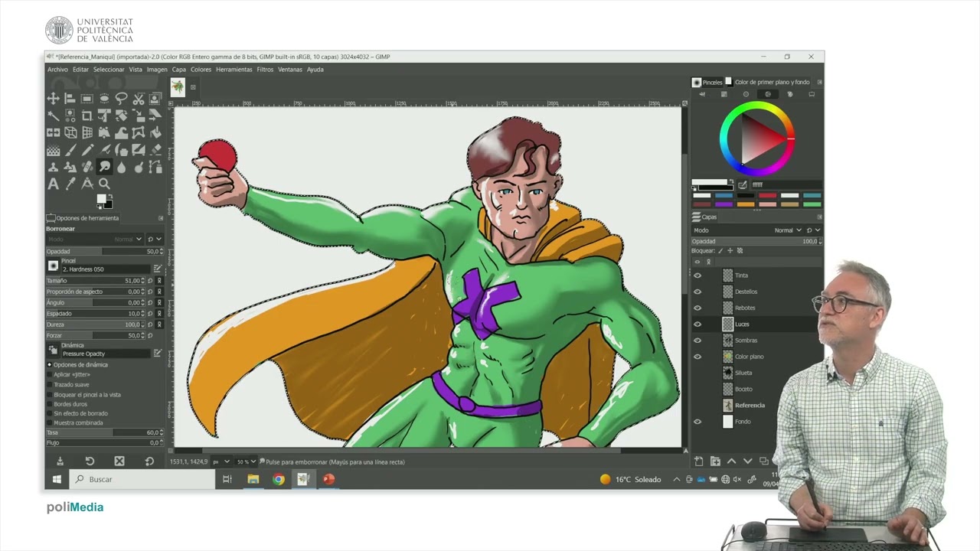Delete tool preset with X icon
This screenshot has height=551, width=980.
click(119, 461)
